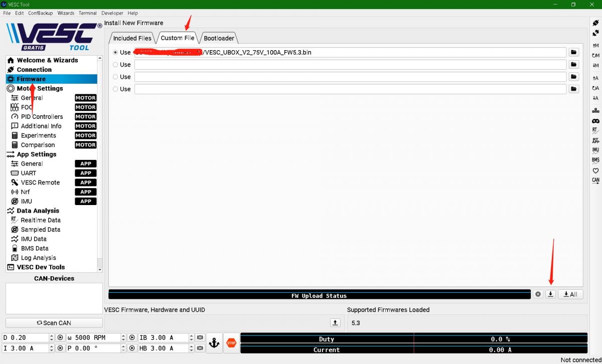Switch to Bootloader tab
The width and height of the screenshot is (602, 364).
pos(219,38)
